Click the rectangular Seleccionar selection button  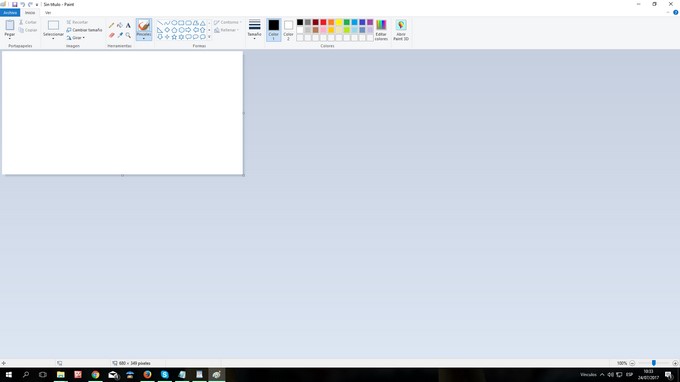(x=53, y=26)
